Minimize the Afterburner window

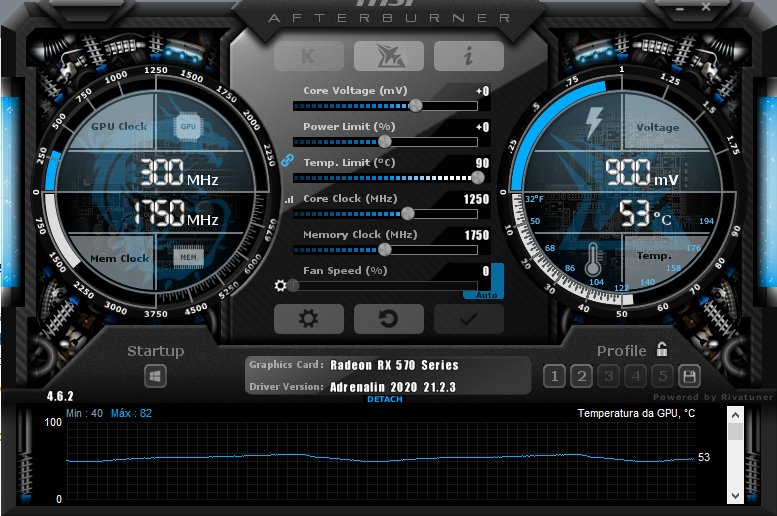[680, 9]
